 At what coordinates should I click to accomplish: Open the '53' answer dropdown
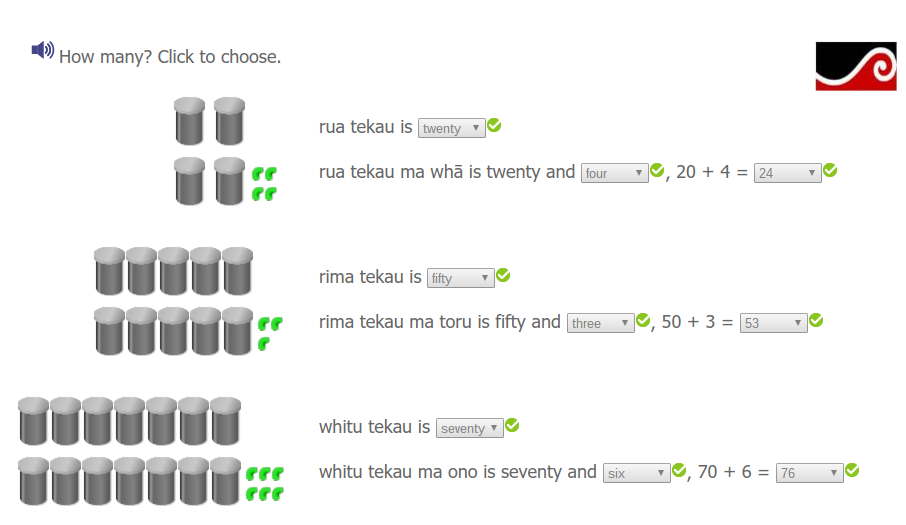[x=773, y=323]
